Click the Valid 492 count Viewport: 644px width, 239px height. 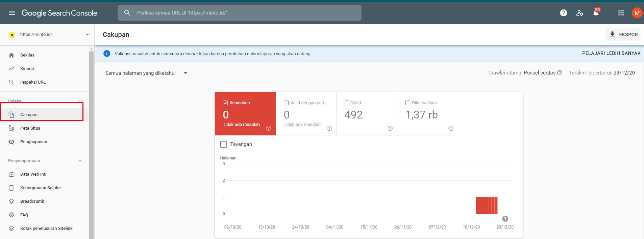(353, 115)
